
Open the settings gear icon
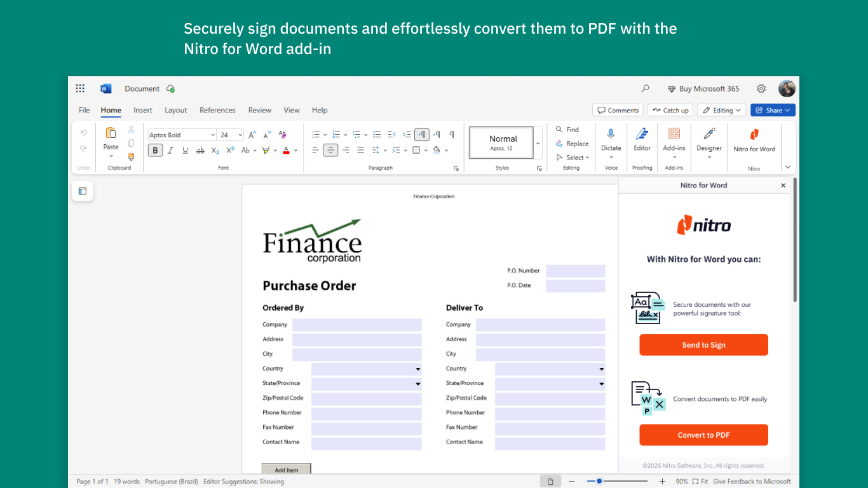[x=761, y=89]
